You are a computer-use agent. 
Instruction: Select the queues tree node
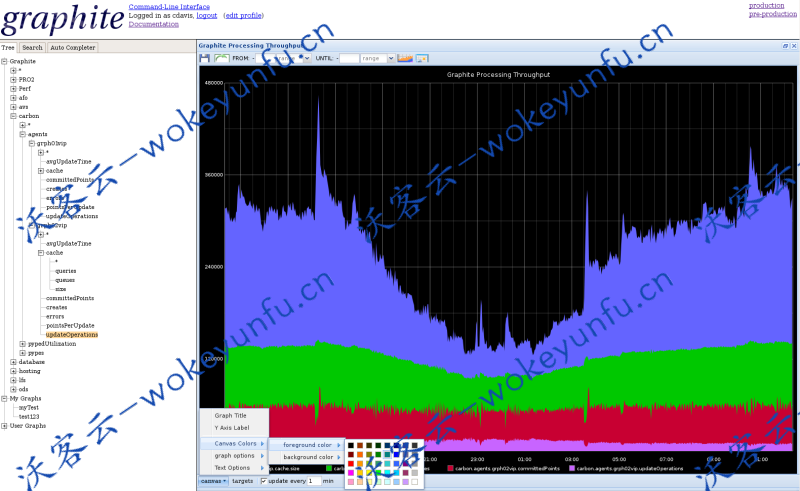(65, 280)
